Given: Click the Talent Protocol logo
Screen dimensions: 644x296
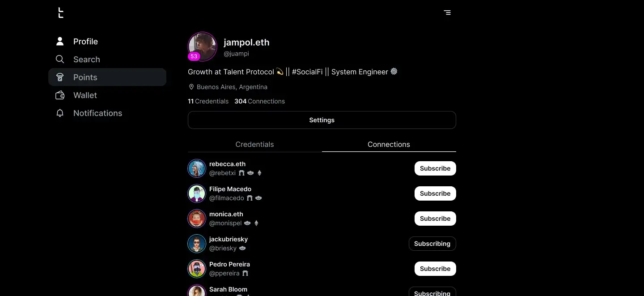Looking at the screenshot, I should coord(61,13).
